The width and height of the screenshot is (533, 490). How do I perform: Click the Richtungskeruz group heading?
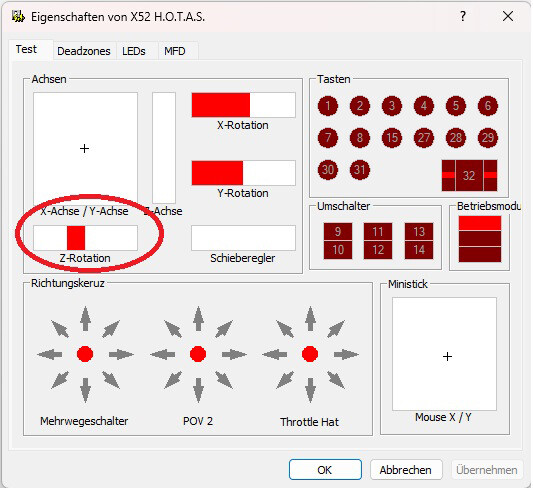point(68,283)
